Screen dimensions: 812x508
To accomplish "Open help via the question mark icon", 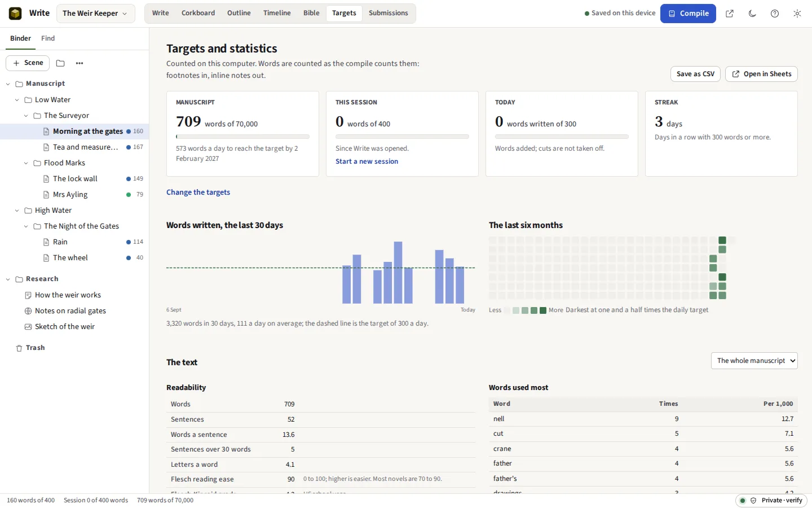I will click(775, 14).
